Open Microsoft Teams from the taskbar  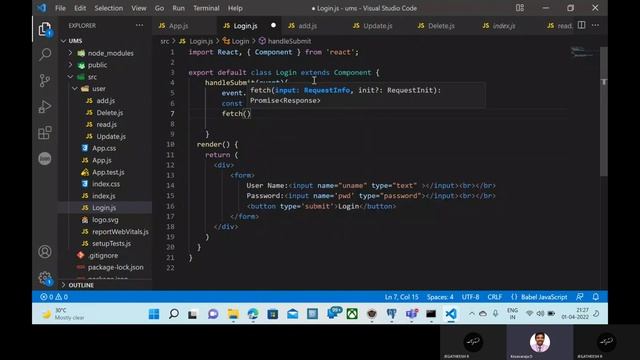[411, 314]
